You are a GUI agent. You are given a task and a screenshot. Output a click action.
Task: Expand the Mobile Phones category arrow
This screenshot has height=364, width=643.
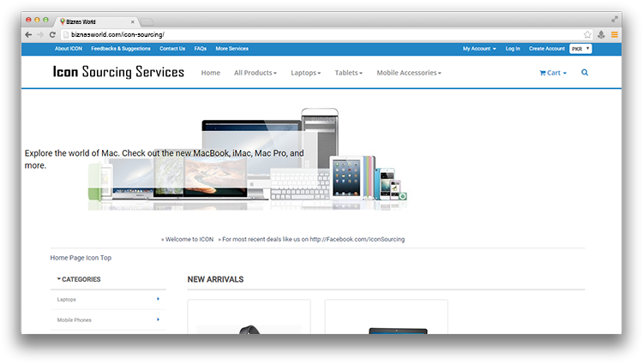(158, 319)
